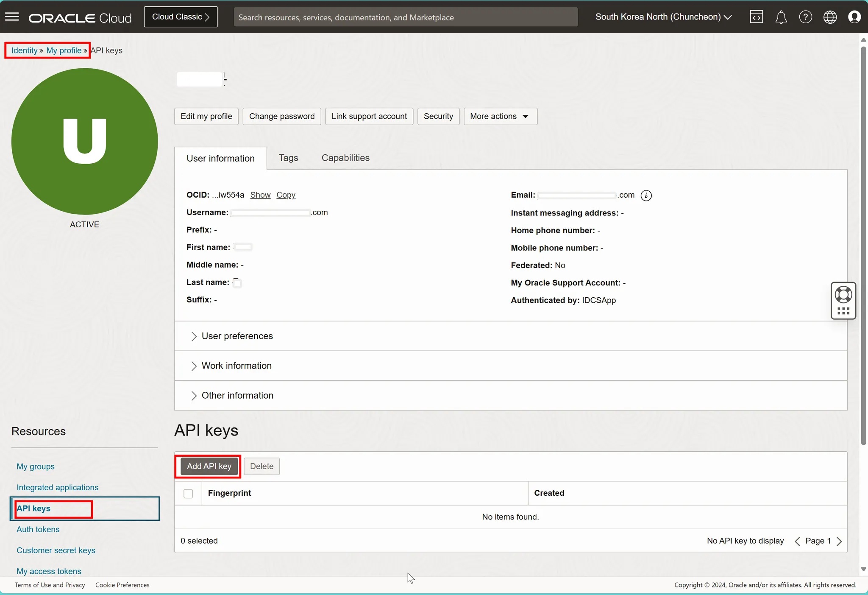Click the page scrollbar thumb
This screenshot has width=868, height=595.
tap(863, 246)
